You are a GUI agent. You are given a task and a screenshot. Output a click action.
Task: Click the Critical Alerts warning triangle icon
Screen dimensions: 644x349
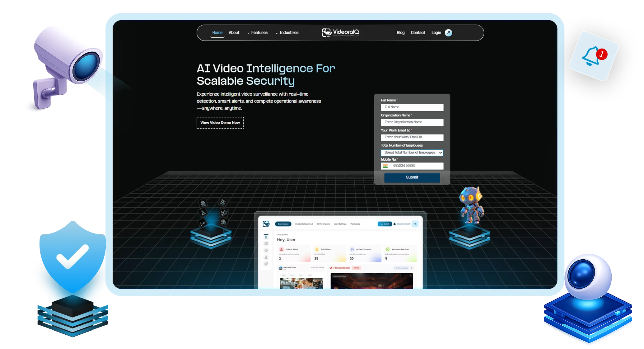pos(281,249)
